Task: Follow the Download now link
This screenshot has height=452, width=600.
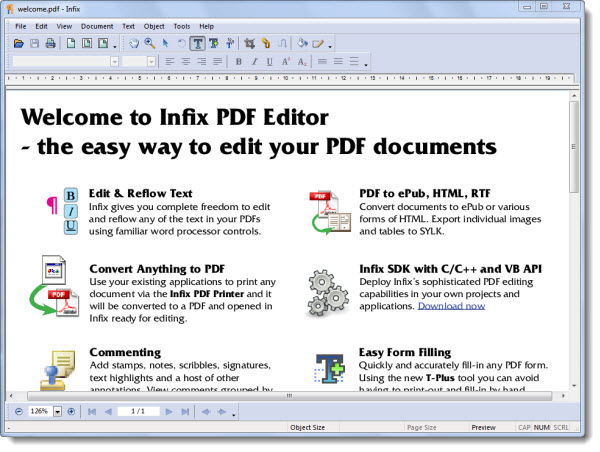Action: 452,306
